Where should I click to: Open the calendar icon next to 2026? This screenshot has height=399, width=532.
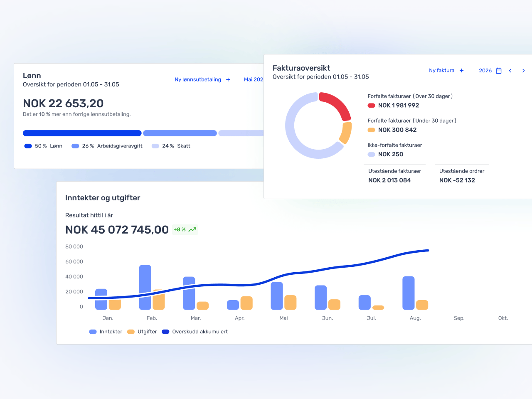[499, 71]
